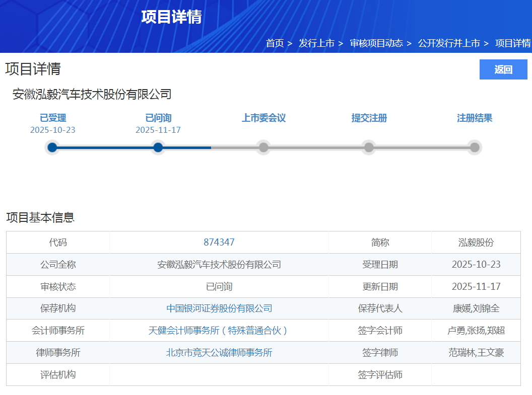The height and width of the screenshot is (395, 532).
Task: Open 天健会计师事务所 accounting firm link
Action: tap(219, 331)
